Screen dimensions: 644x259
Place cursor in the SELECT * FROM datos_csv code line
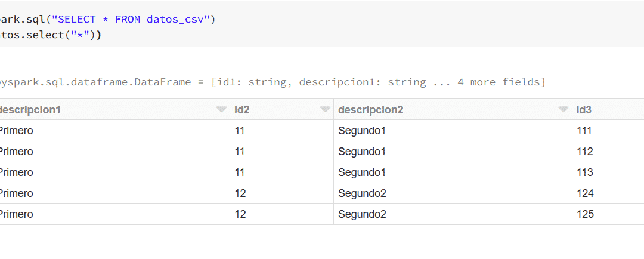tap(107, 19)
